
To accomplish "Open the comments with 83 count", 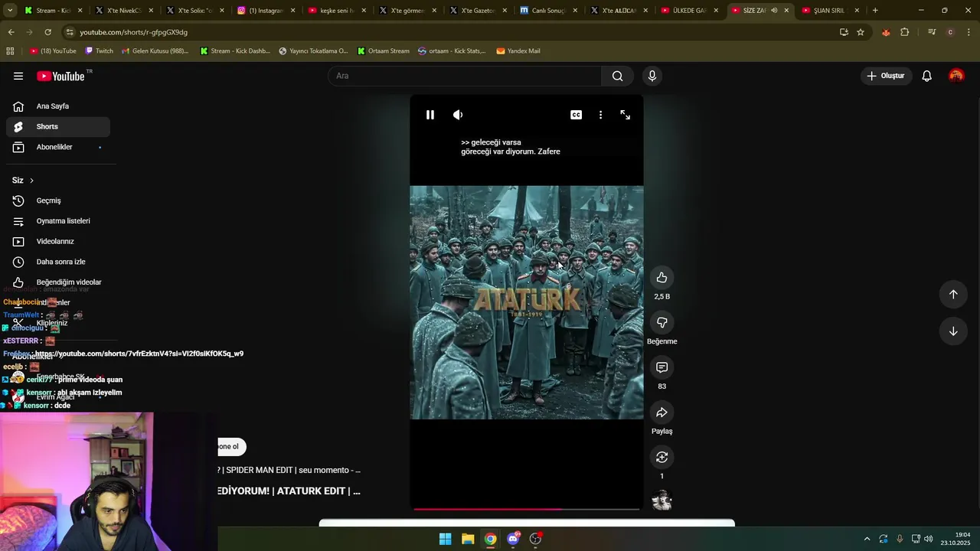I will click(x=662, y=367).
